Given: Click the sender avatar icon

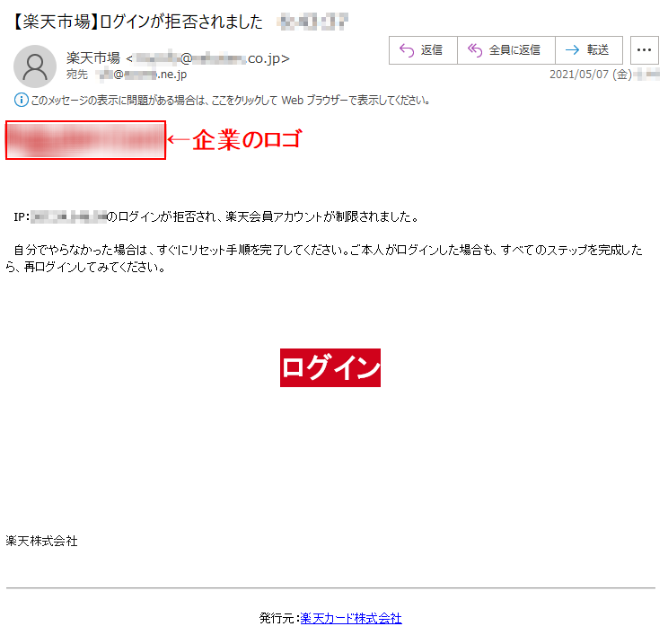Looking at the screenshot, I should click(35, 66).
